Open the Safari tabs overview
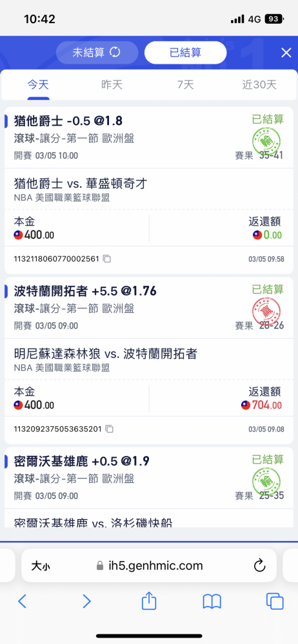The image size is (298, 644). (275, 601)
